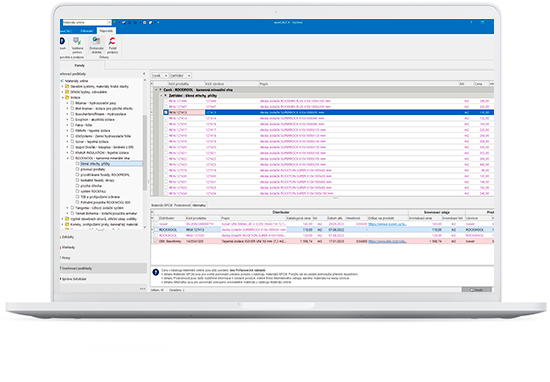The height and width of the screenshot is (382, 550).
Task: Click the icon beside plochá střecha
Action: pyautogui.click(x=78, y=186)
